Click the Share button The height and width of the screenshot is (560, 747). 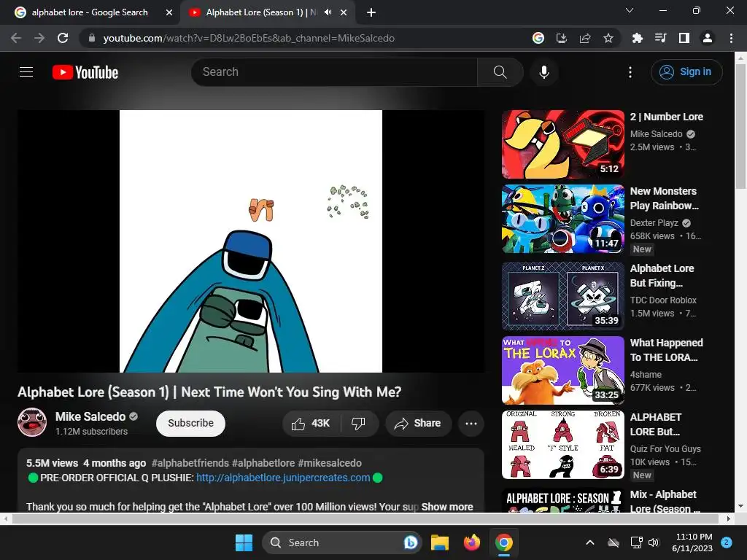(x=418, y=424)
